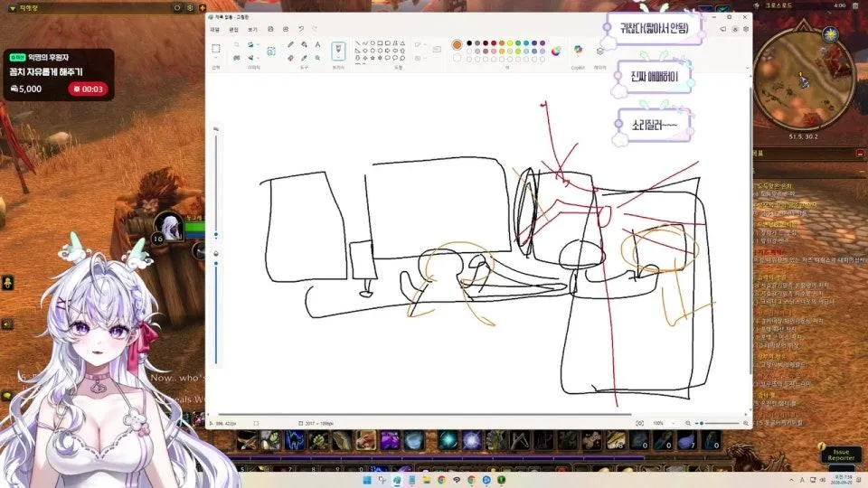
Task: Click the horizontal scrollbar under the canvas
Action: (x=425, y=414)
